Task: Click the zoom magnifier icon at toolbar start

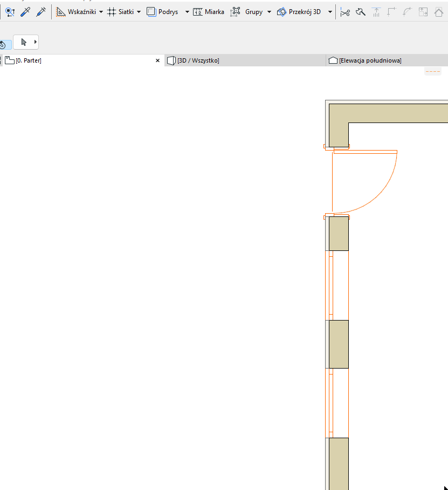Action: pyautogui.click(x=10, y=11)
